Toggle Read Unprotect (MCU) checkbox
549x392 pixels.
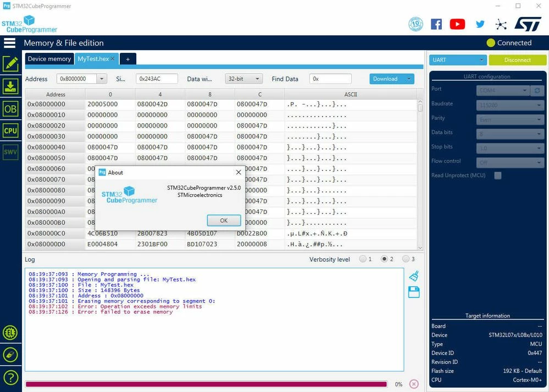497,175
